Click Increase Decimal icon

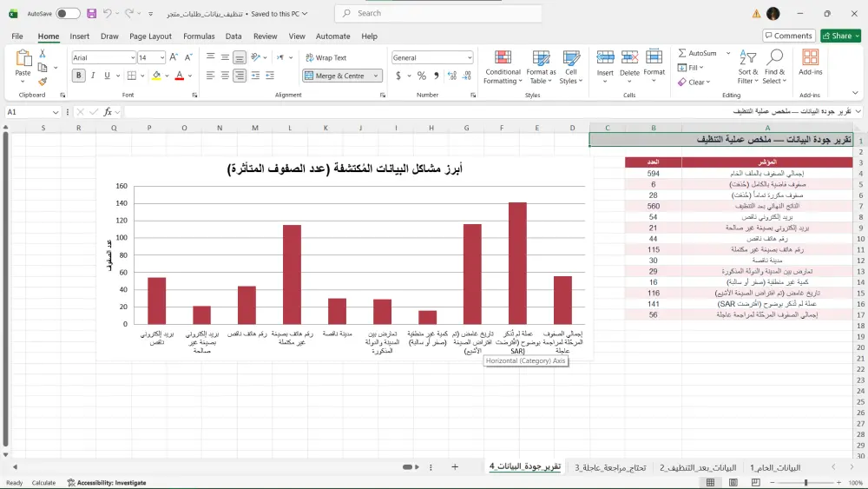(x=452, y=76)
